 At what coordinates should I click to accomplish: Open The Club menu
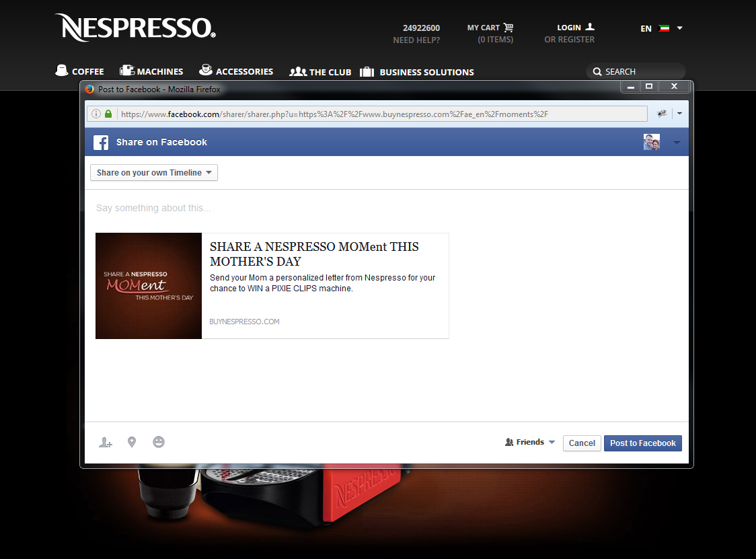(320, 72)
